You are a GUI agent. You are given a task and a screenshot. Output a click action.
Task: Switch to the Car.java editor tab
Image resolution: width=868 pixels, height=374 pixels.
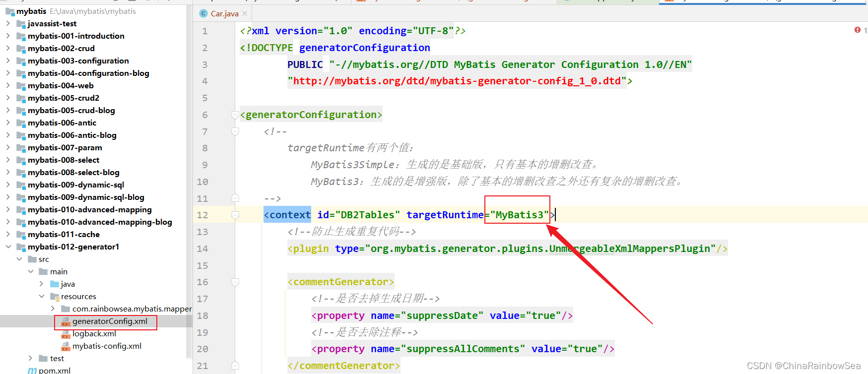224,14
